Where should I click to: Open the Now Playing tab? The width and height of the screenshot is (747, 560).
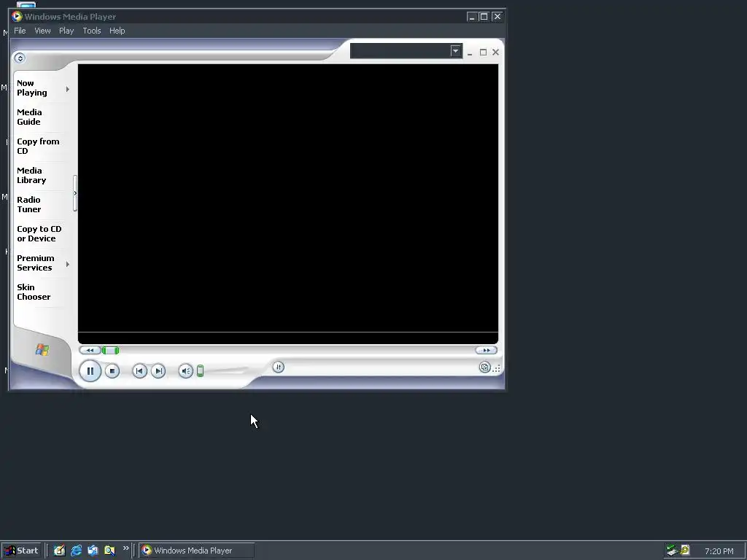coord(32,88)
